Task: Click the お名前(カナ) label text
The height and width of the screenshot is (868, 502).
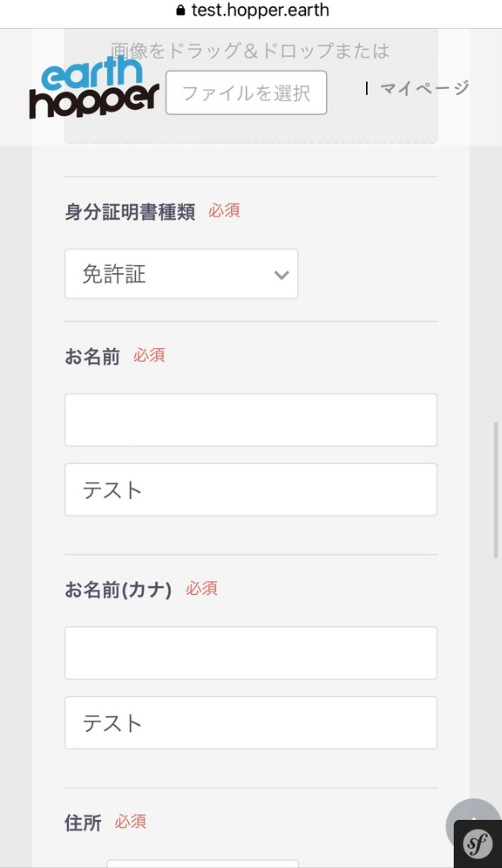Action: click(118, 590)
